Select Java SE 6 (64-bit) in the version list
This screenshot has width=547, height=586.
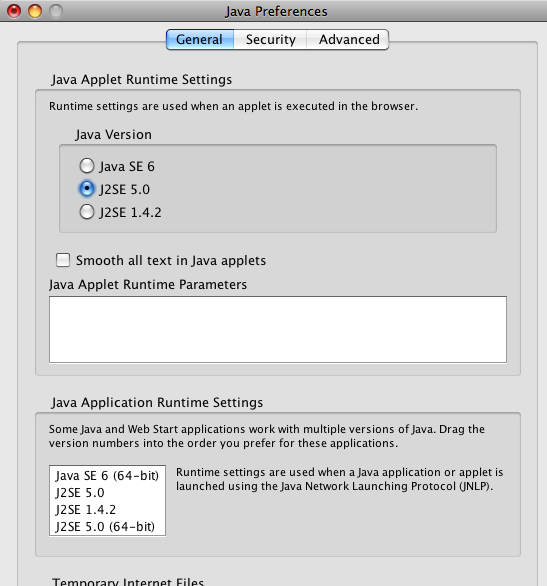coord(107,476)
